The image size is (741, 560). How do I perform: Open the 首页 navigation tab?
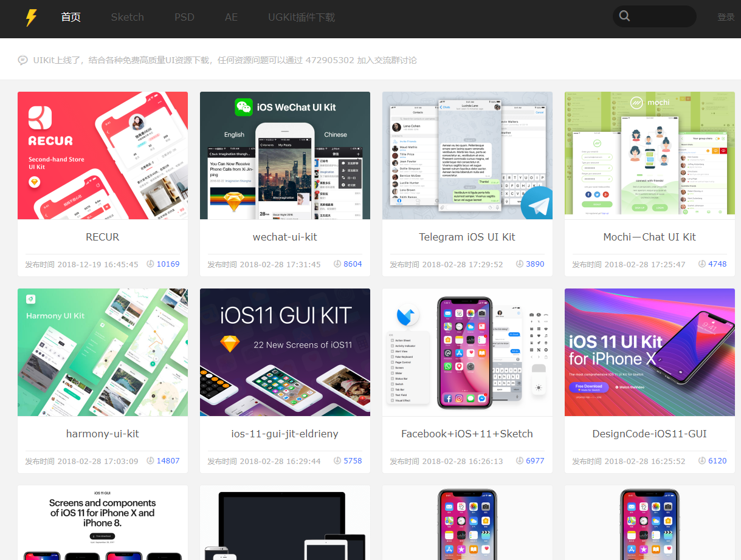pyautogui.click(x=71, y=17)
